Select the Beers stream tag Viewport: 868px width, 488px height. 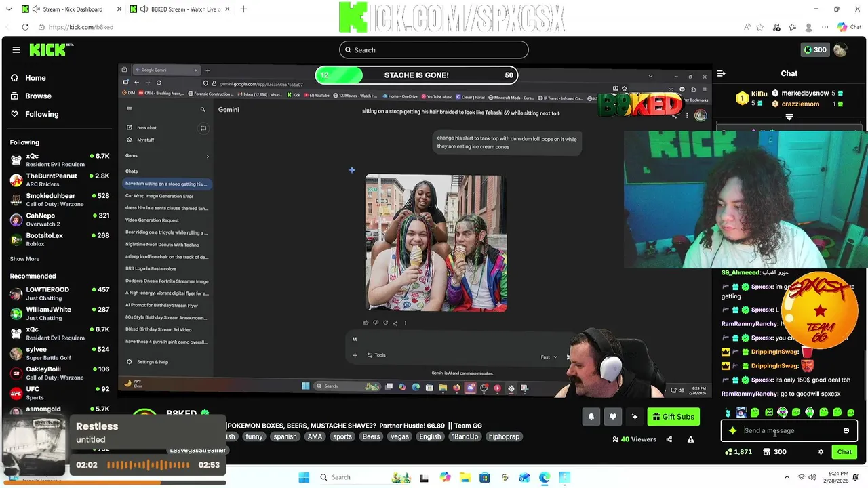371,436
